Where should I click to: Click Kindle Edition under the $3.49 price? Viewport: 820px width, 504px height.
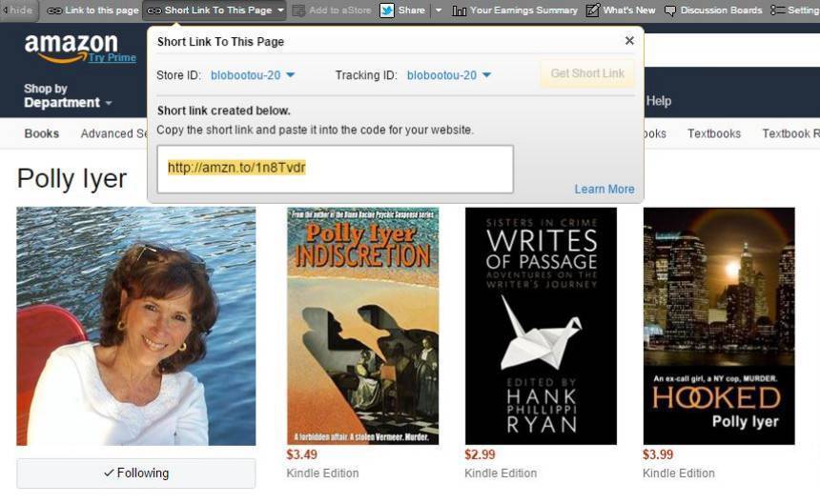click(322, 474)
